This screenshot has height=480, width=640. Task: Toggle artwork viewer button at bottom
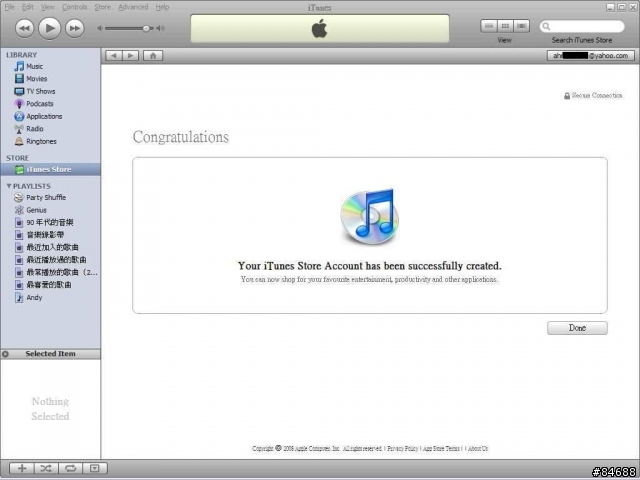(x=95, y=468)
